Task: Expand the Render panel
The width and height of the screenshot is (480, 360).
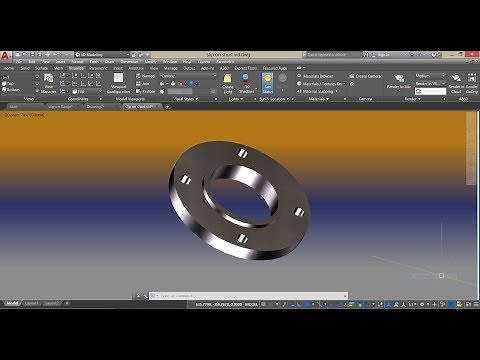Action: click(412, 99)
